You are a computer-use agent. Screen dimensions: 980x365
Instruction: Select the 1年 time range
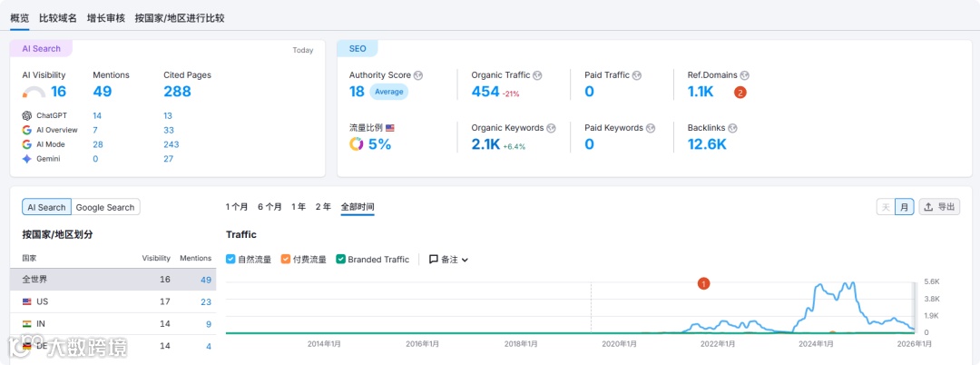pos(299,207)
